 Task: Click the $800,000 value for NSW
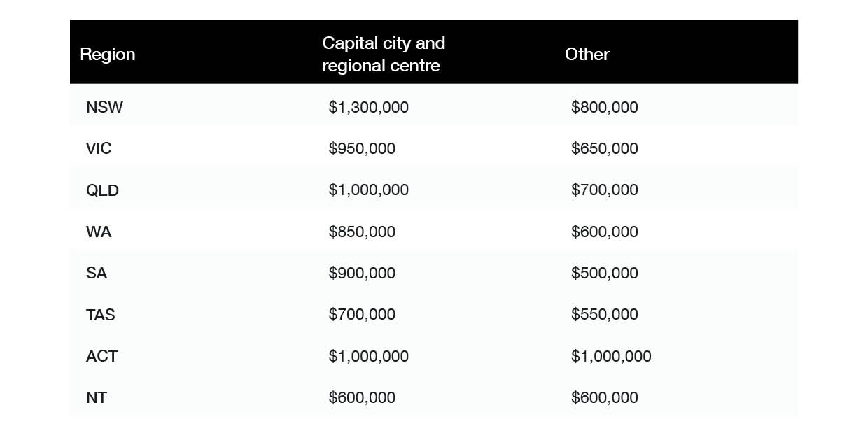(605, 107)
